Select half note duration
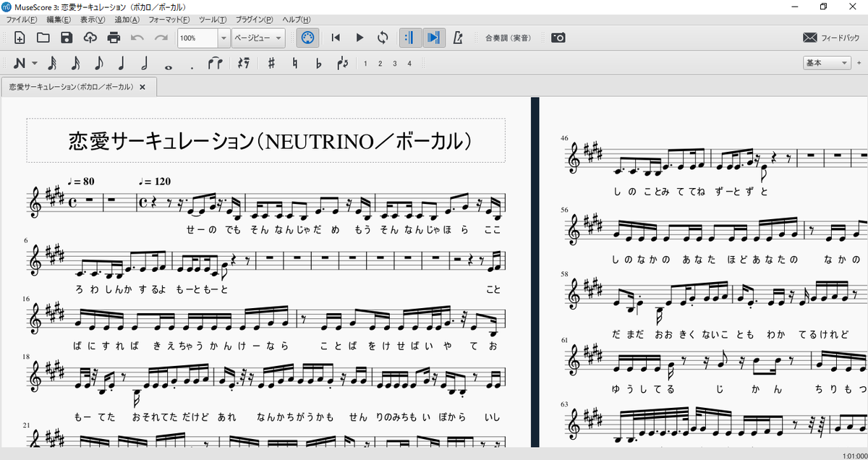This screenshot has height=460, width=868. 145,64
